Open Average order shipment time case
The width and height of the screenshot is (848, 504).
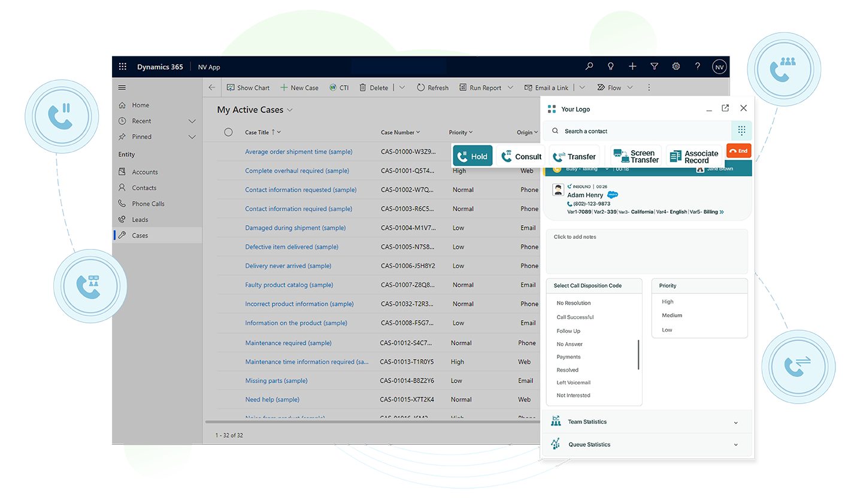pyautogui.click(x=298, y=151)
